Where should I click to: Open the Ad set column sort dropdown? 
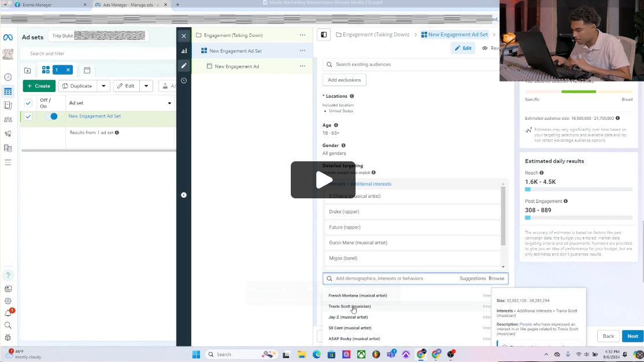tap(169, 104)
